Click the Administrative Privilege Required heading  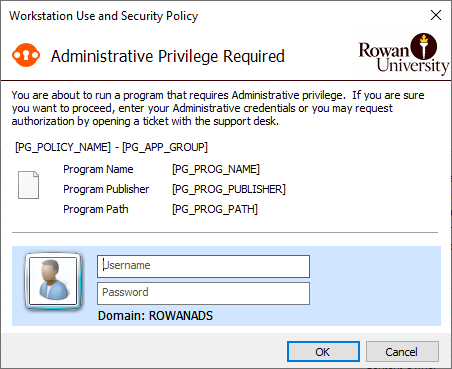tap(168, 56)
